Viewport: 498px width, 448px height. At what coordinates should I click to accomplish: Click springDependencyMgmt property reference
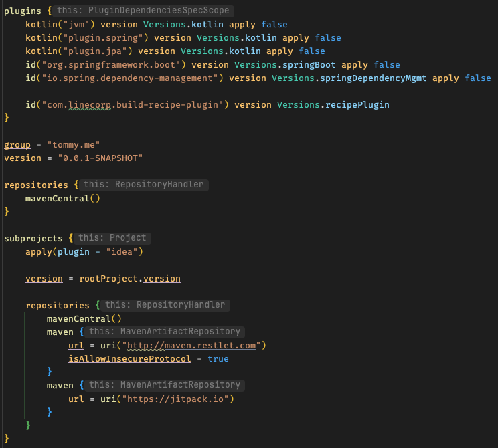pyautogui.click(x=373, y=78)
